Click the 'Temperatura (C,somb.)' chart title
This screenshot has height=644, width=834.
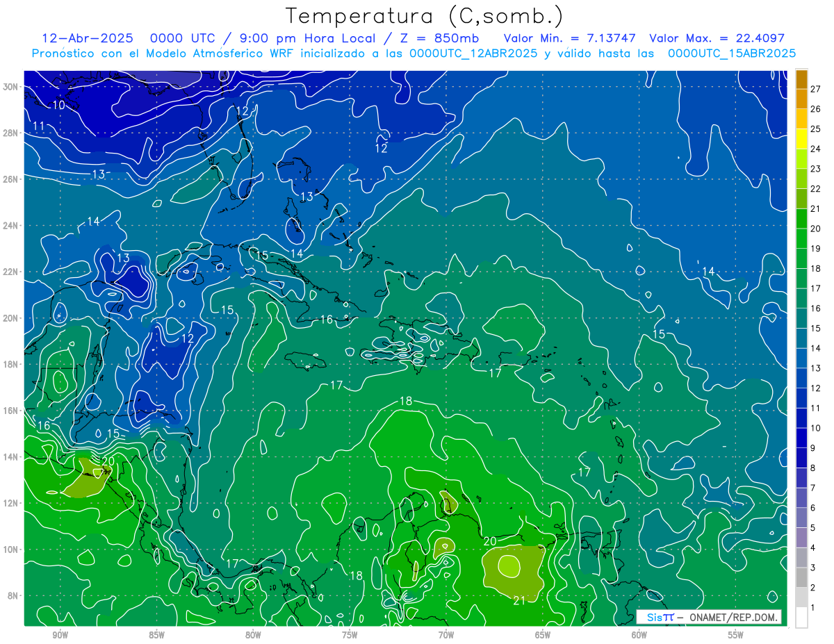click(425, 16)
